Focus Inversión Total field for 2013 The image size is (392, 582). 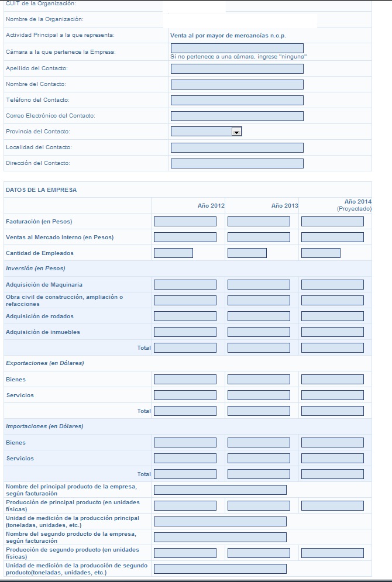(x=259, y=348)
